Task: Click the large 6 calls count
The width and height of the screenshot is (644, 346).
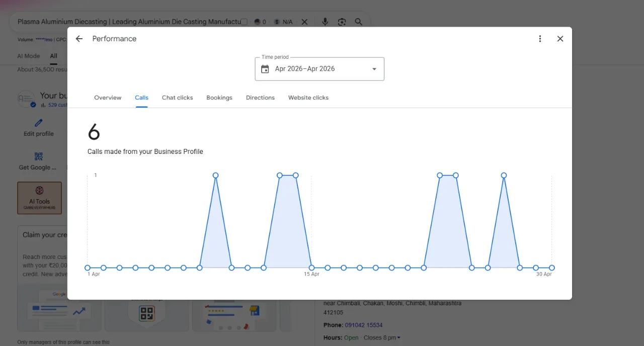Action: tap(94, 132)
